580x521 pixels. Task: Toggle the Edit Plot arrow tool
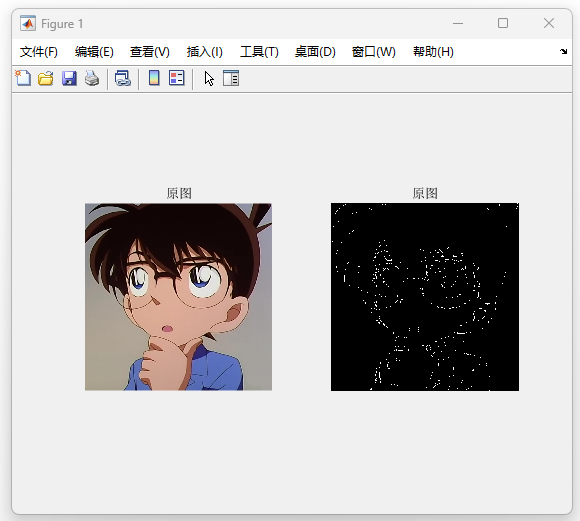click(209, 78)
